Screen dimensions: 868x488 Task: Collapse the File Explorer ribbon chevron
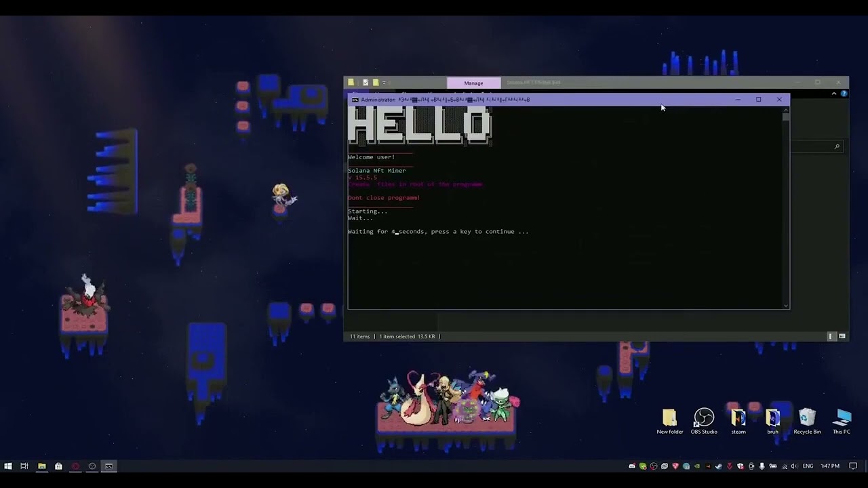834,94
